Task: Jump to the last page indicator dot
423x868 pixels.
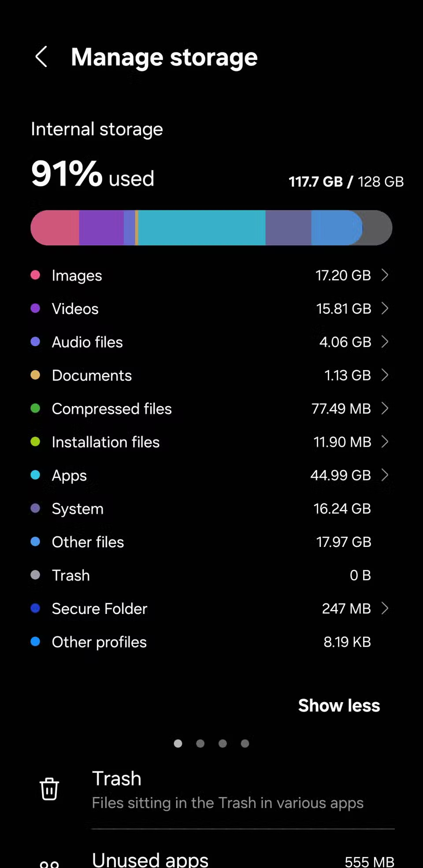Action: [x=245, y=744]
